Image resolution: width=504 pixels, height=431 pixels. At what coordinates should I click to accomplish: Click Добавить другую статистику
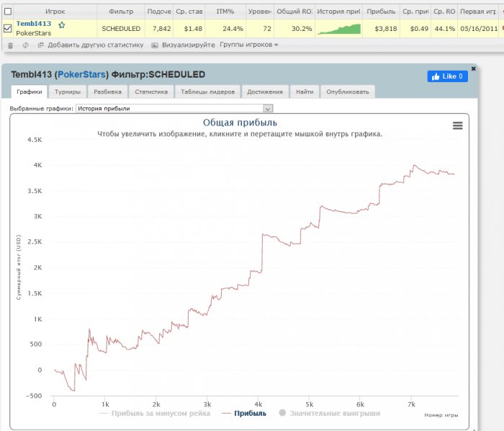coord(96,45)
